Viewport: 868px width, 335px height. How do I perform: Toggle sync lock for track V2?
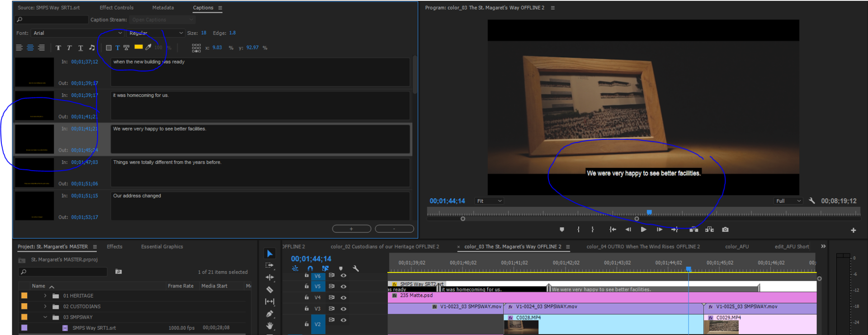(331, 320)
